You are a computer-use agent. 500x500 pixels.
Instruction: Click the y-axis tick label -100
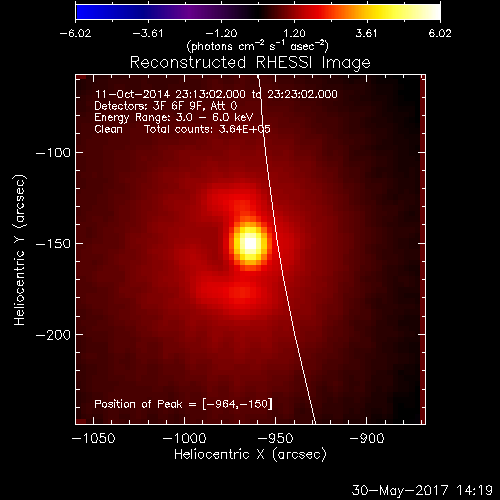pos(53,153)
